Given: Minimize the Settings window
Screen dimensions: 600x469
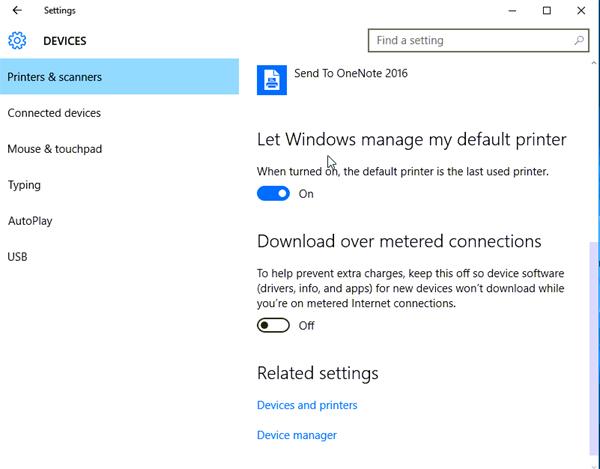Looking at the screenshot, I should tap(512, 11).
